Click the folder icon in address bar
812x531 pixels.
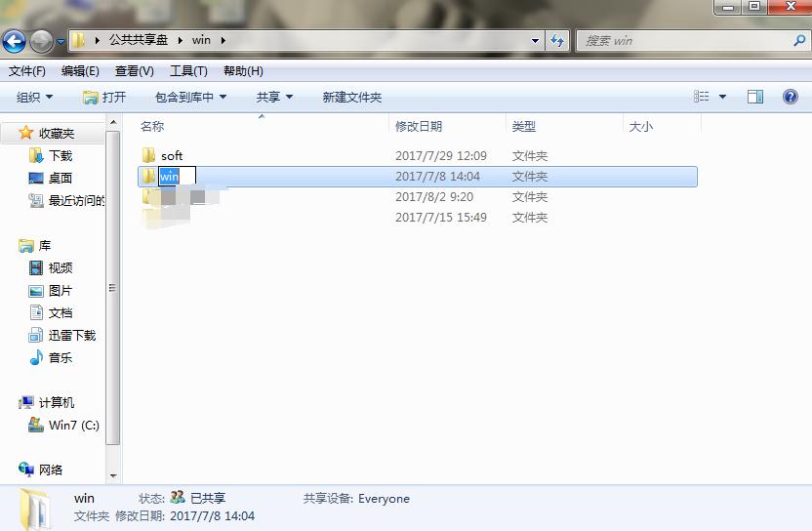(x=78, y=40)
